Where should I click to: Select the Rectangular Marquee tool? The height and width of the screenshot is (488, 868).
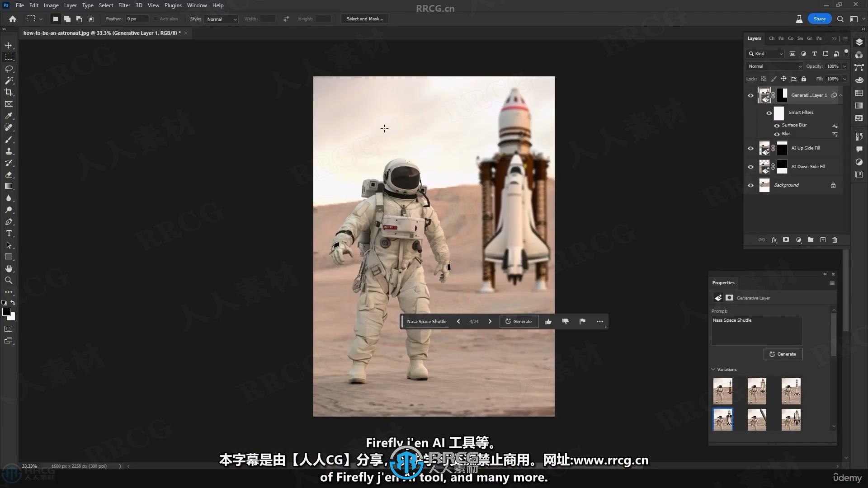[9, 57]
